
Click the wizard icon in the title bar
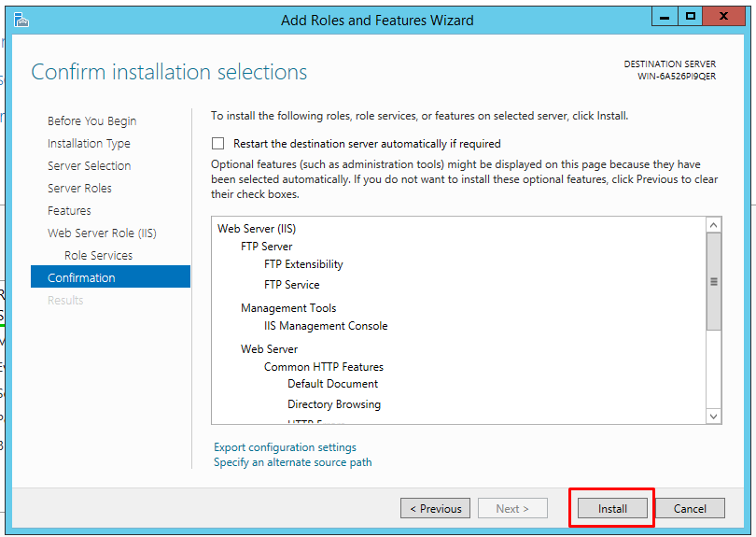pos(21,21)
